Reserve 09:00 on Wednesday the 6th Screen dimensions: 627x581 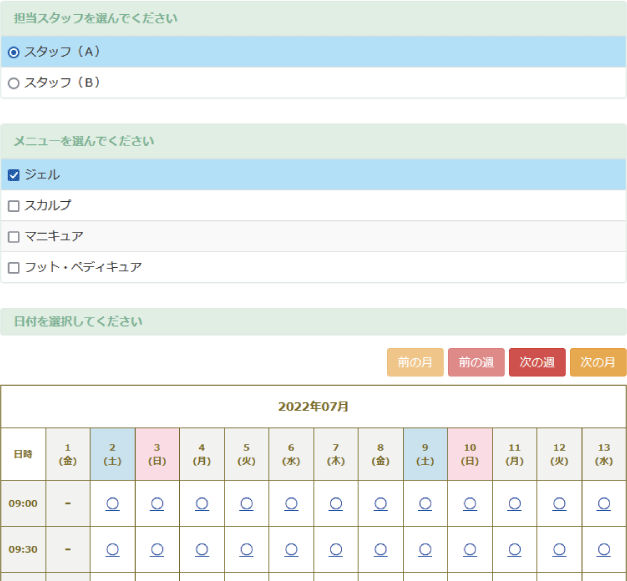pyautogui.click(x=291, y=504)
